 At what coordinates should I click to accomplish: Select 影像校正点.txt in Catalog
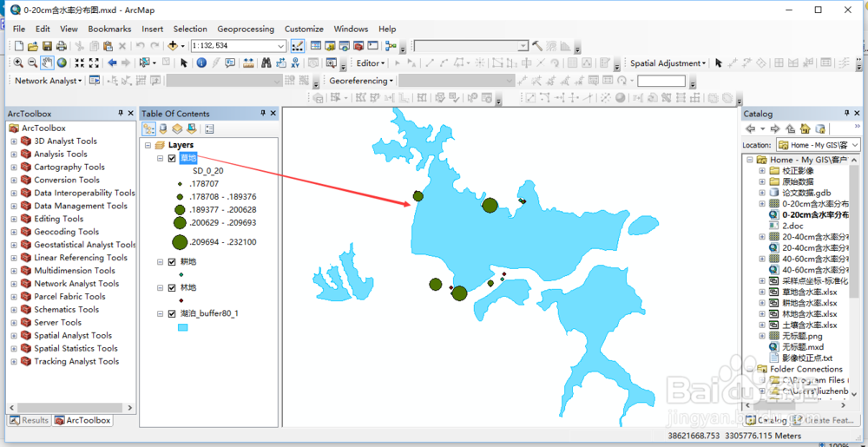(x=807, y=358)
